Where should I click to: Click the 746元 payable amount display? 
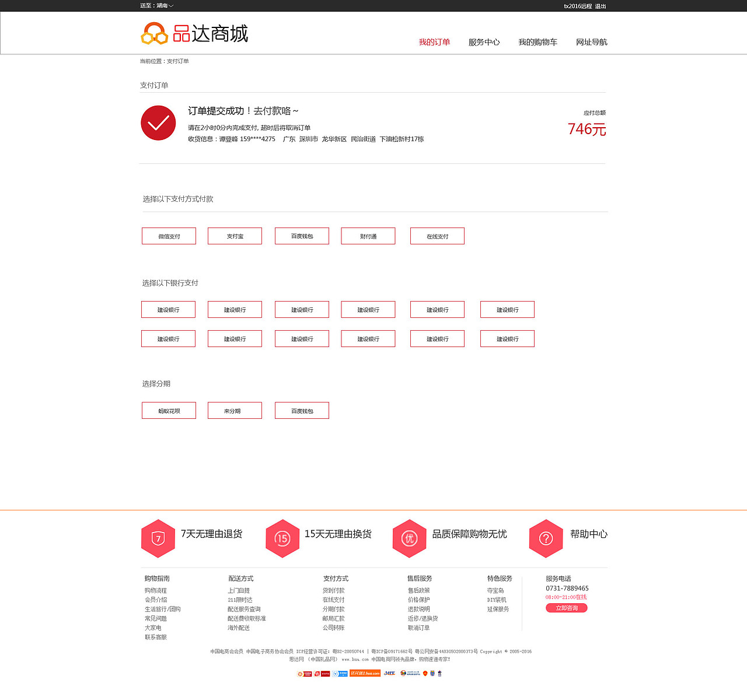pos(587,129)
